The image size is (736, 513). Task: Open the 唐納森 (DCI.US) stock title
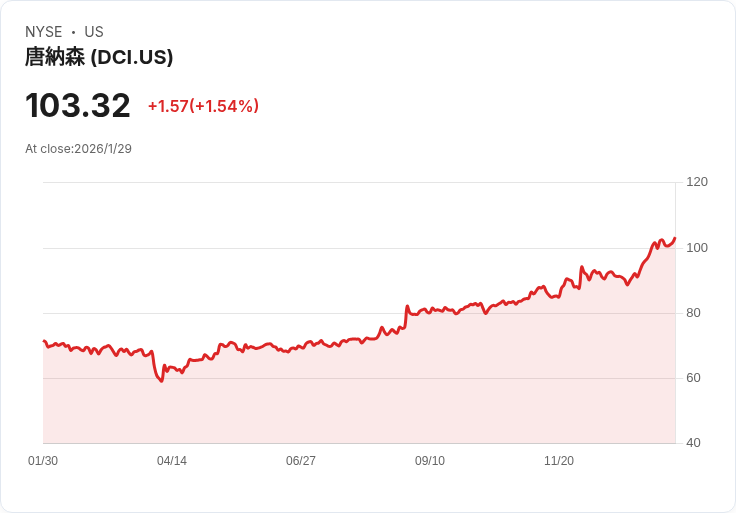coord(99,57)
